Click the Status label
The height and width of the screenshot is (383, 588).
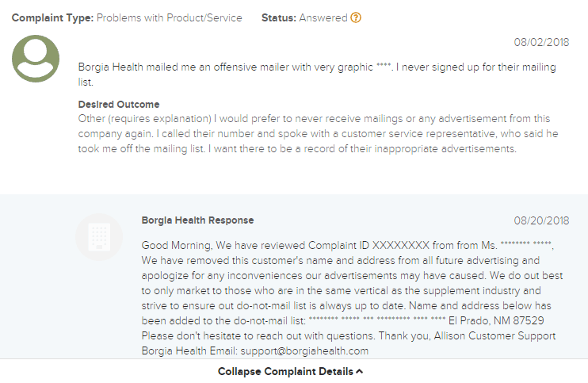[277, 17]
